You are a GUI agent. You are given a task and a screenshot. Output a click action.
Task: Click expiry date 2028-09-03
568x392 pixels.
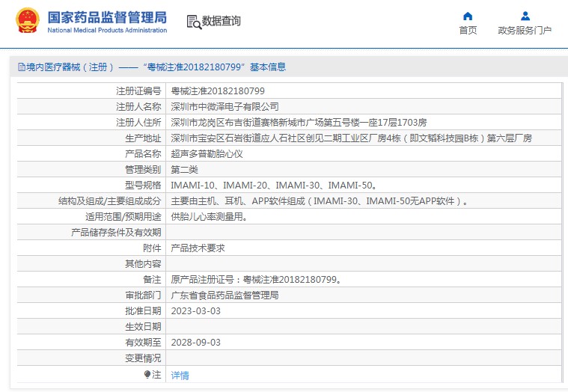coord(195,343)
